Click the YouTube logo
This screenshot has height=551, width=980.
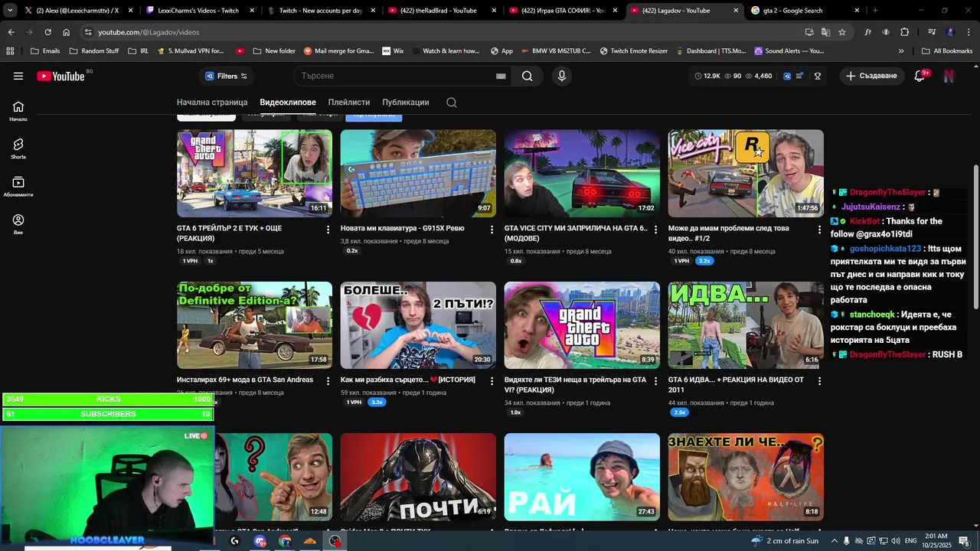(60, 76)
